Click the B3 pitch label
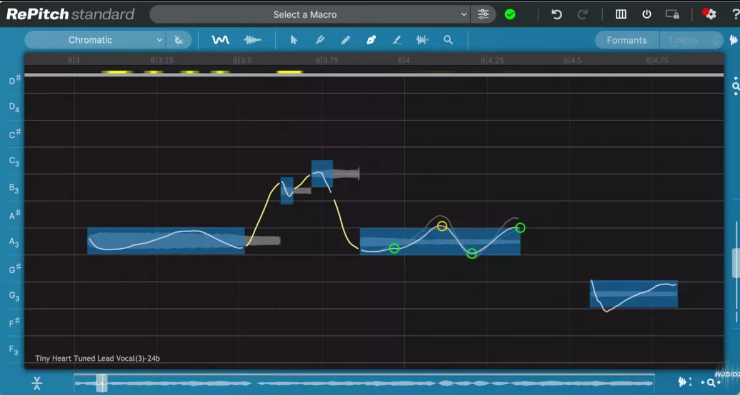 [14, 188]
